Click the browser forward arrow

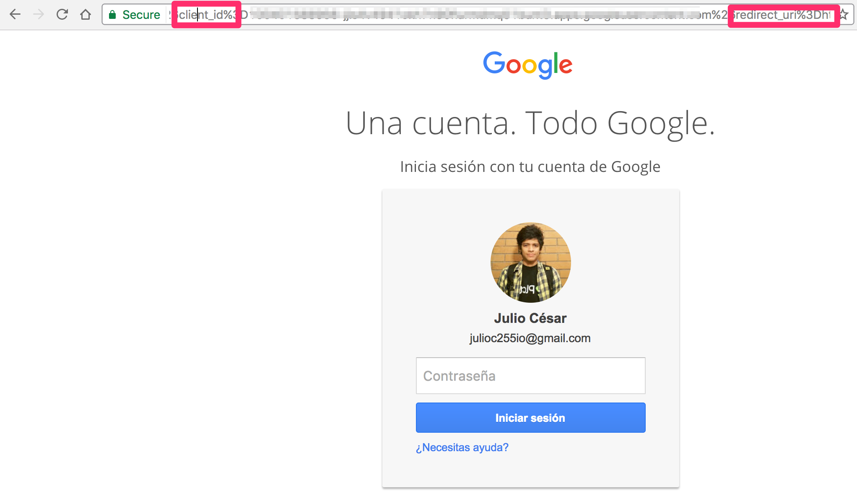(39, 15)
